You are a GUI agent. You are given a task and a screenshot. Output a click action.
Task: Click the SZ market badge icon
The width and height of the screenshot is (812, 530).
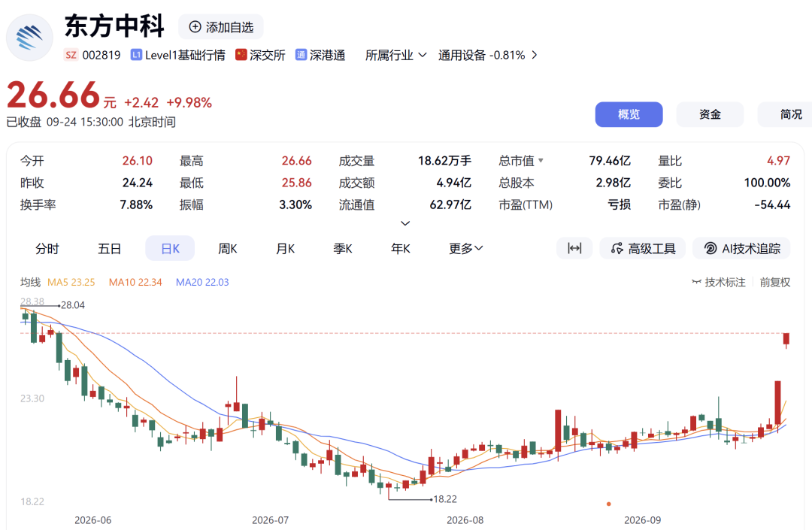71,55
